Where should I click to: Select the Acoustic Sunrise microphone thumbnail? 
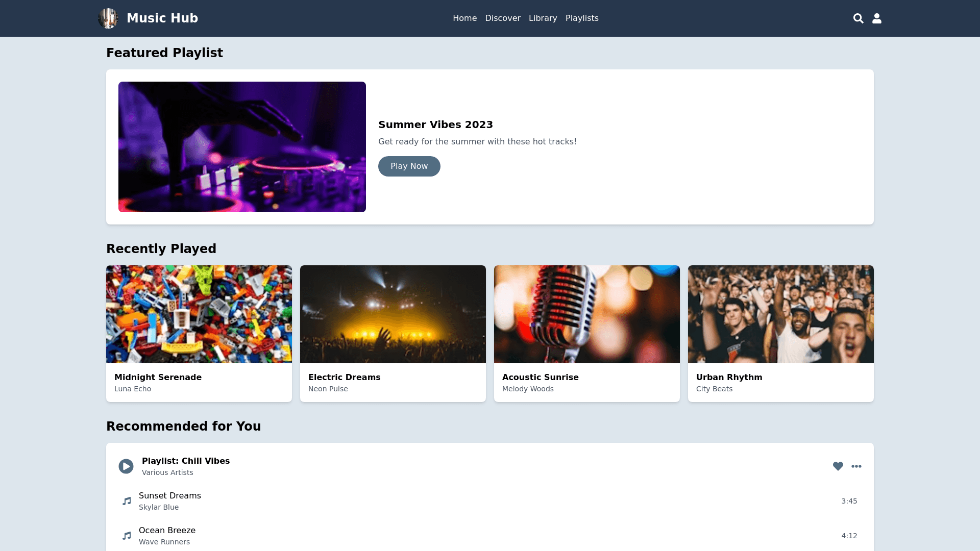pos(587,314)
